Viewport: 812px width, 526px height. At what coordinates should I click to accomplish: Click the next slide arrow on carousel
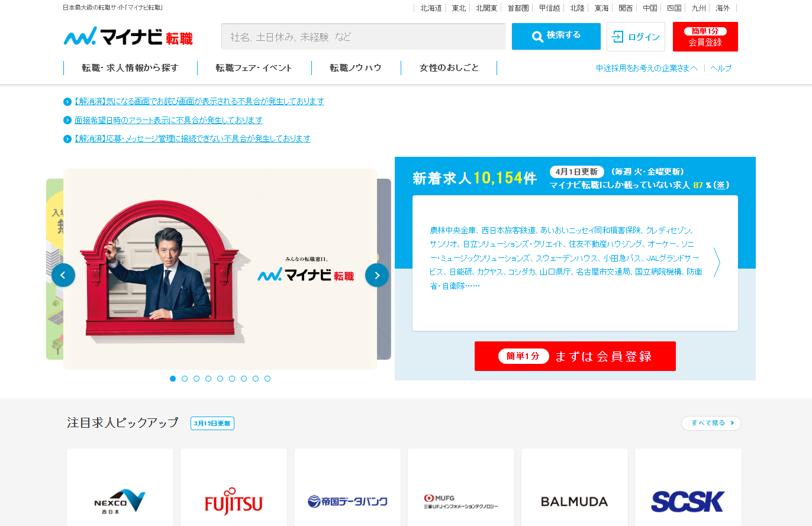pos(377,275)
